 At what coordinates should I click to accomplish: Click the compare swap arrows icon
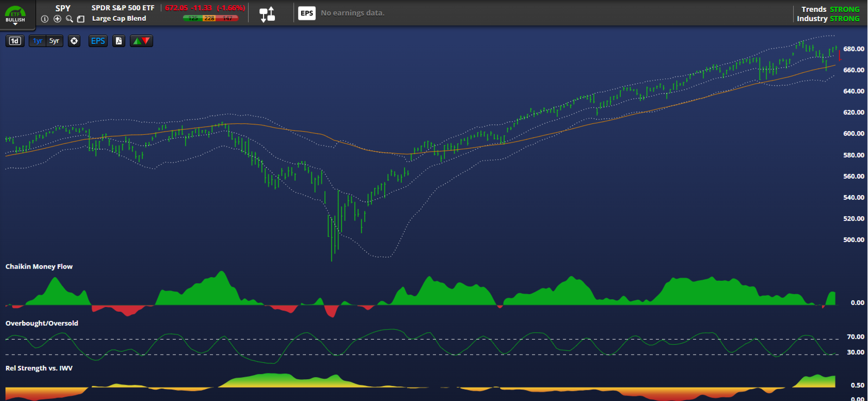click(x=267, y=14)
